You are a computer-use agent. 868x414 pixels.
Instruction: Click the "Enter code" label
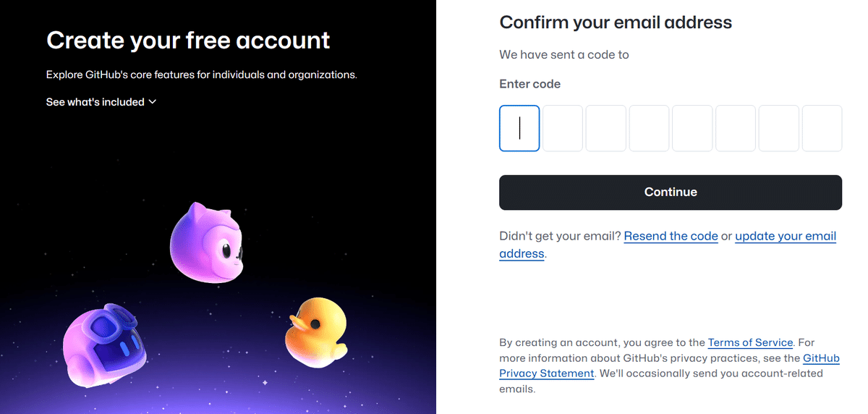point(529,84)
